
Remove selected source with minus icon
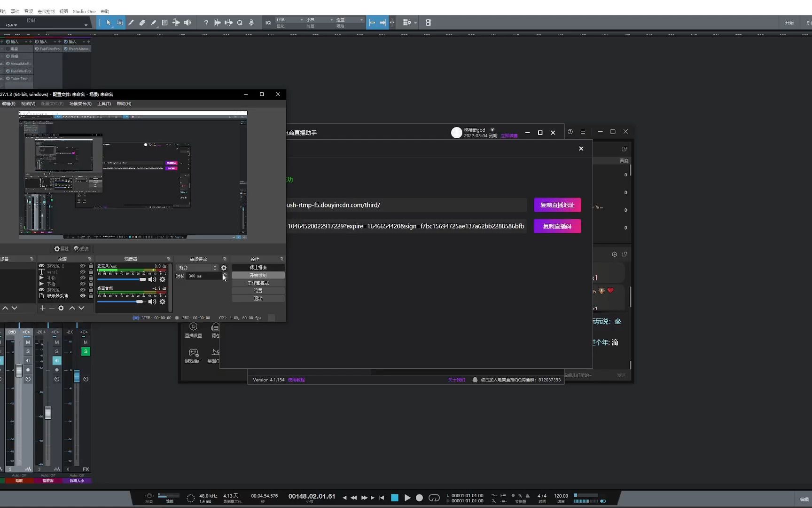pyautogui.click(x=52, y=308)
